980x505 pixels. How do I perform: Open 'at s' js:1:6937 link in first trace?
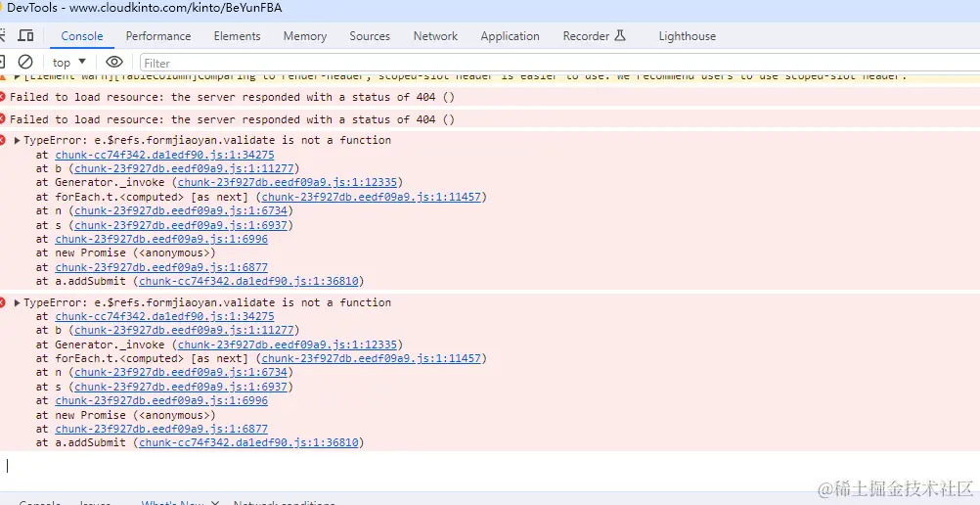coord(181,225)
